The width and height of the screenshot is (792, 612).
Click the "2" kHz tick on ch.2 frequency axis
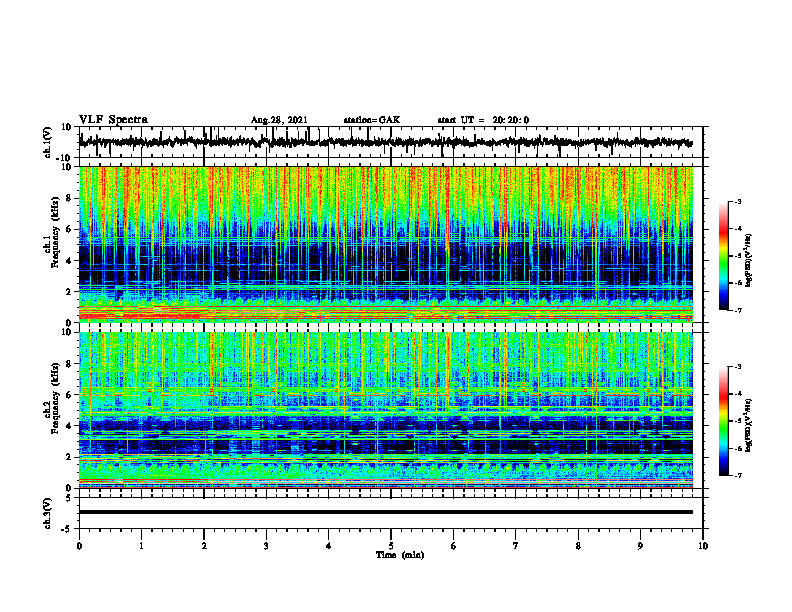(x=69, y=457)
